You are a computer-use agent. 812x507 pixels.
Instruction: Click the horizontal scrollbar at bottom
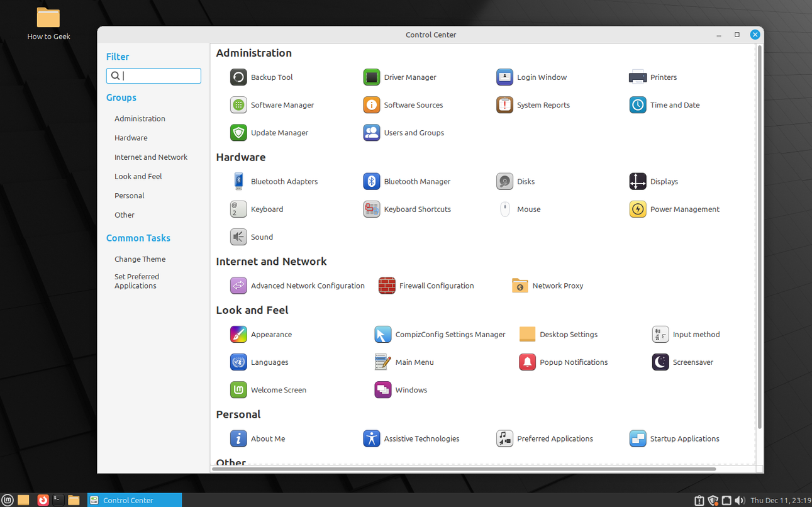pyautogui.click(x=464, y=469)
